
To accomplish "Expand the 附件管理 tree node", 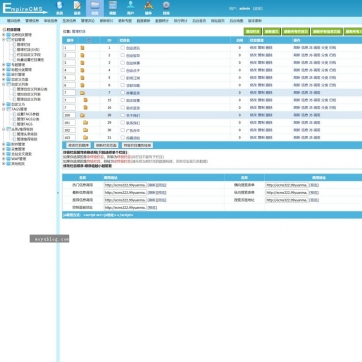I will coord(4,144).
